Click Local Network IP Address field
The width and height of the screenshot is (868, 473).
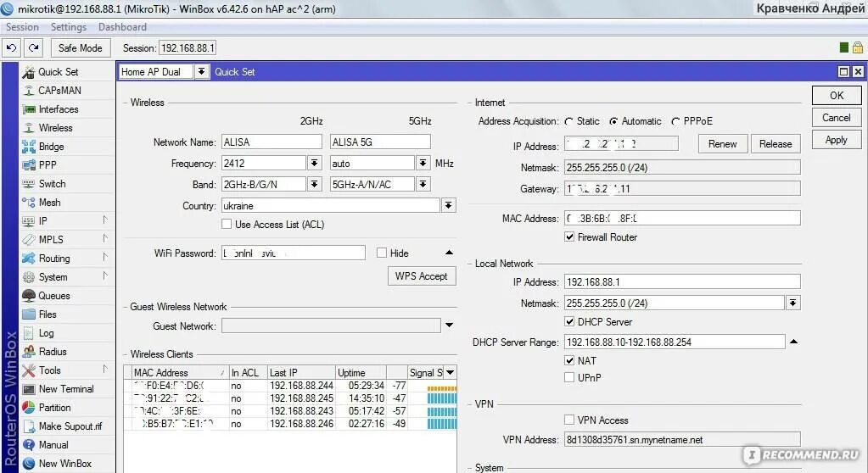(682, 281)
